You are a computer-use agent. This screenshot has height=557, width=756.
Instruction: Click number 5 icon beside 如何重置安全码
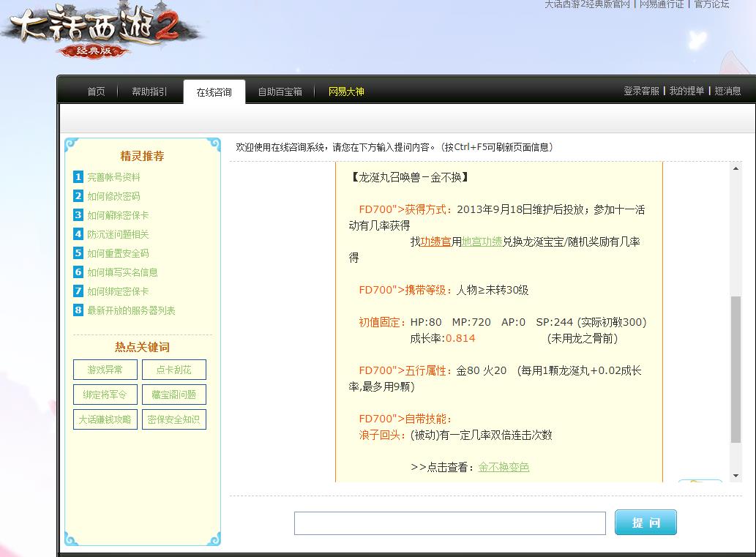coord(78,253)
